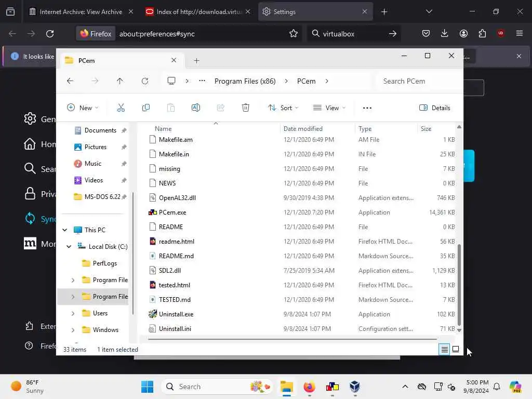The image size is (532, 399).
Task: Show hidden breadcrumb path with ellipsis
Action: [x=202, y=81]
